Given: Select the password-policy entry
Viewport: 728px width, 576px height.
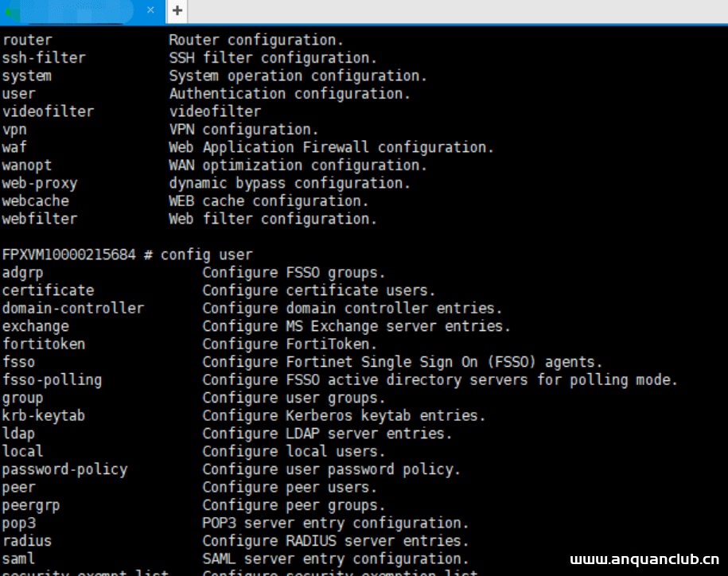Looking at the screenshot, I should (x=64, y=469).
